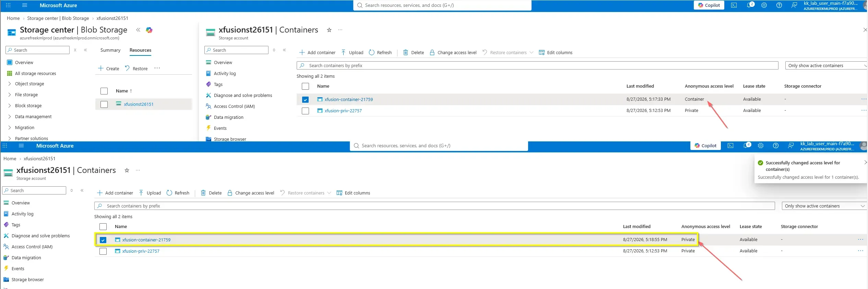Open the settings gear in the lower portal header
The height and width of the screenshot is (289, 868).
tap(761, 146)
